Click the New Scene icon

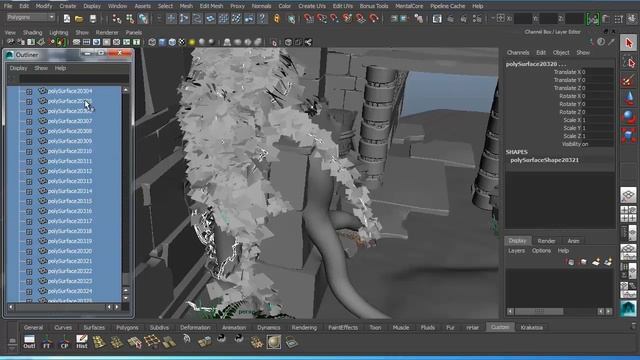tap(67, 18)
